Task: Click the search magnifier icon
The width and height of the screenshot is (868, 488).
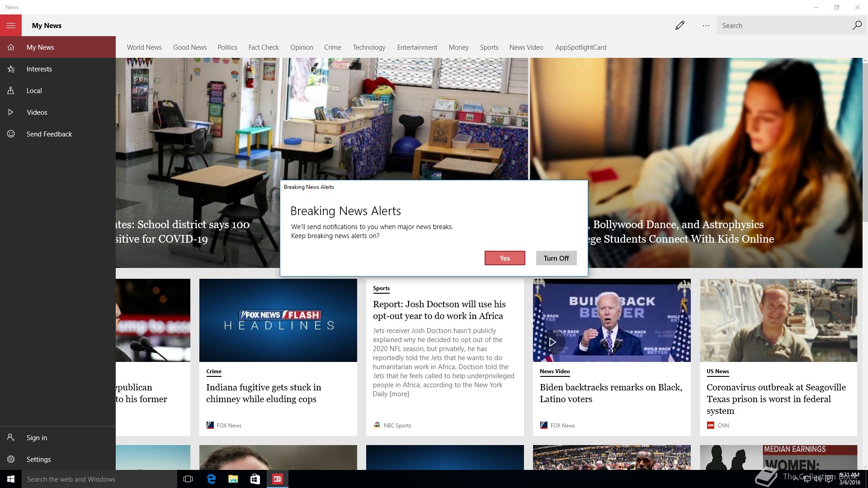Action: [857, 25]
